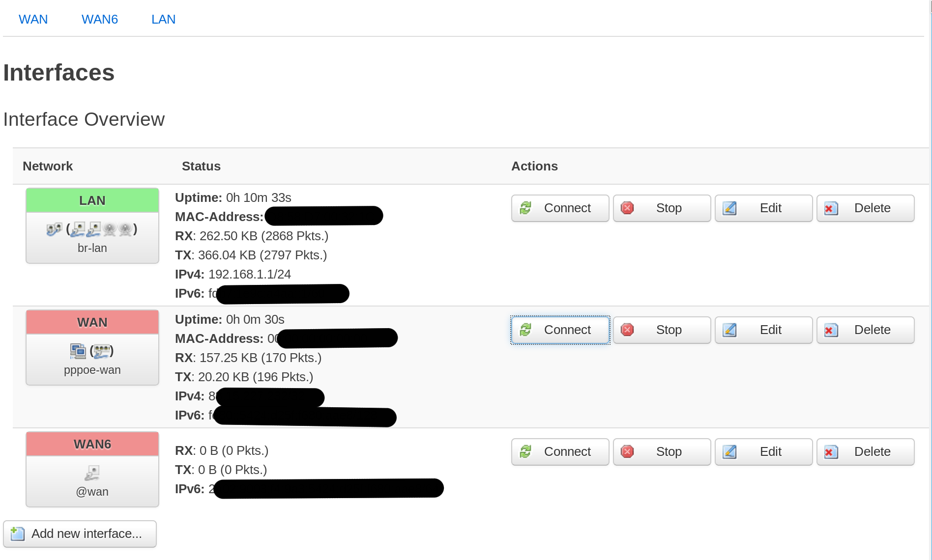The height and width of the screenshot is (560, 932).
Task: Open the WAN tab
Action: click(33, 19)
